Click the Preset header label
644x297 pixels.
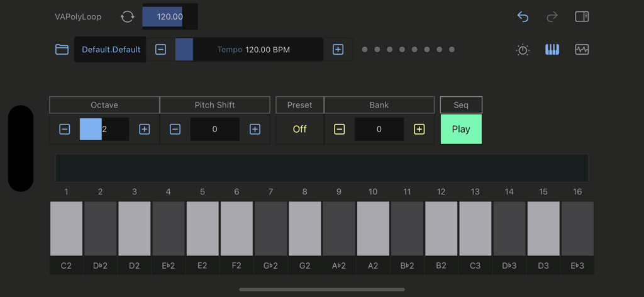click(x=300, y=105)
